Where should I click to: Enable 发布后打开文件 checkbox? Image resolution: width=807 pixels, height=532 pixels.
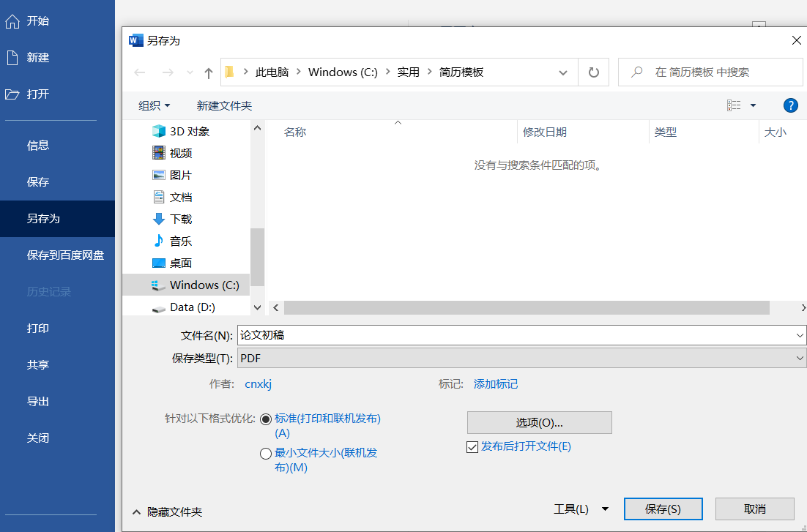coord(472,446)
